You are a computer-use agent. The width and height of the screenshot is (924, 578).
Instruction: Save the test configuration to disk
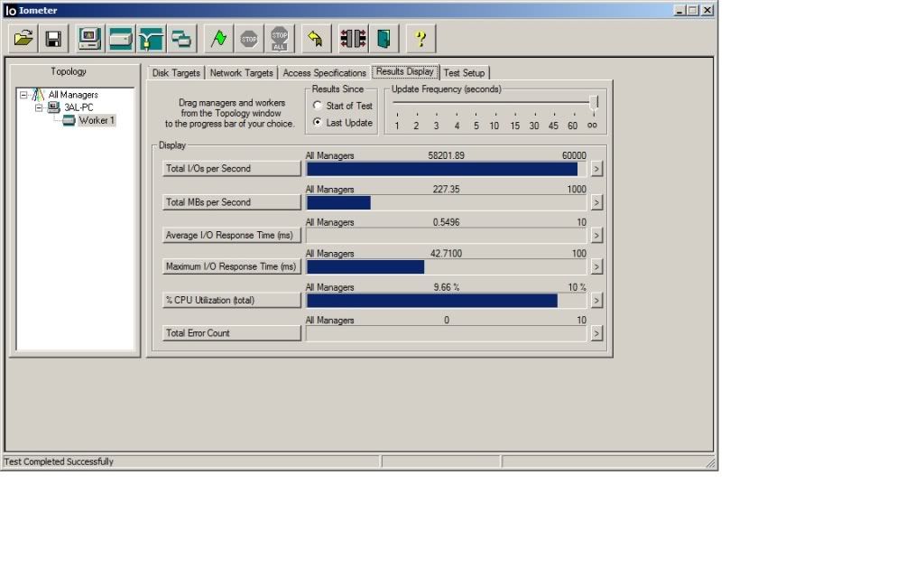pyautogui.click(x=53, y=39)
